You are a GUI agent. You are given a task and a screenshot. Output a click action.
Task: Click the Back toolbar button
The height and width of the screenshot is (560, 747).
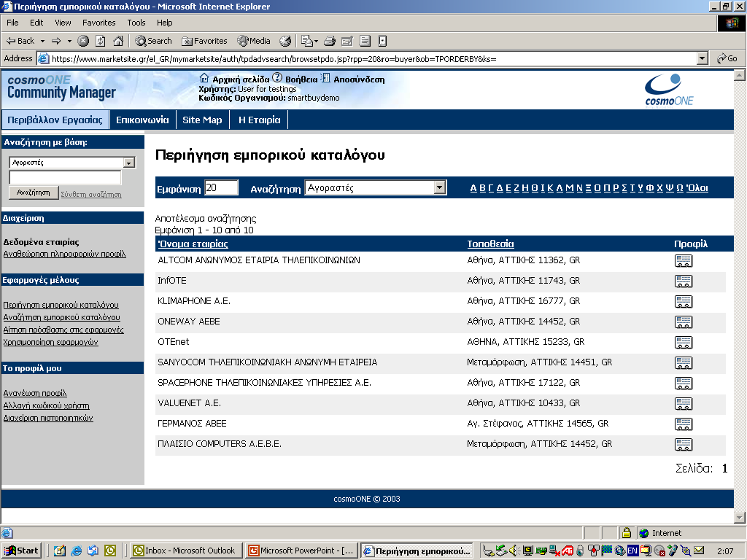tap(20, 41)
